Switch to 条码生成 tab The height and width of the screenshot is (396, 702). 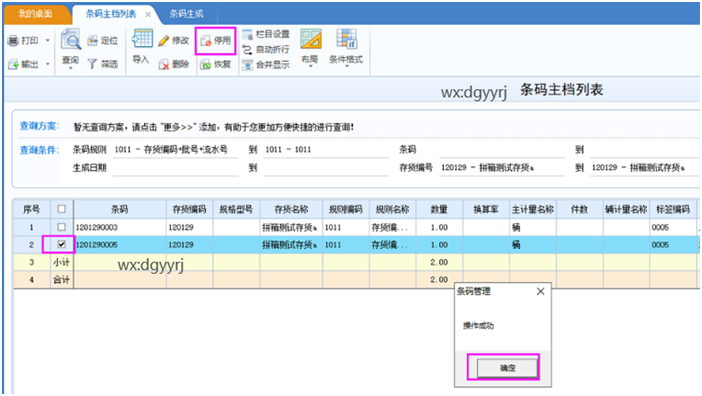click(186, 14)
